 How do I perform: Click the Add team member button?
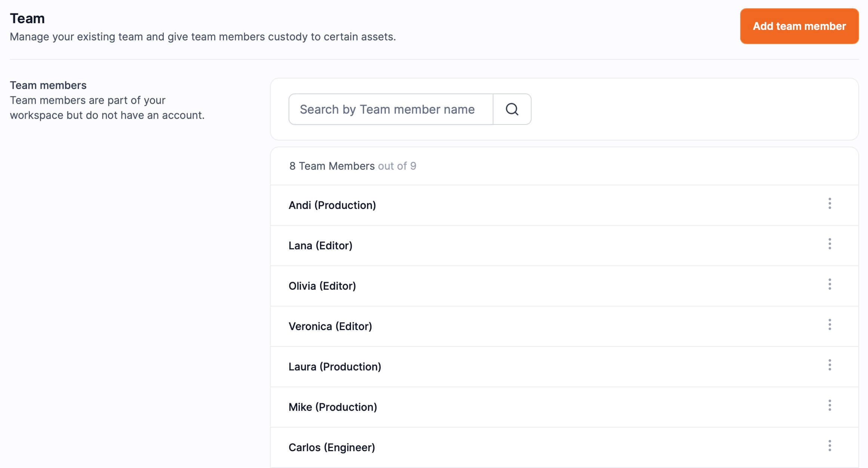(x=799, y=26)
